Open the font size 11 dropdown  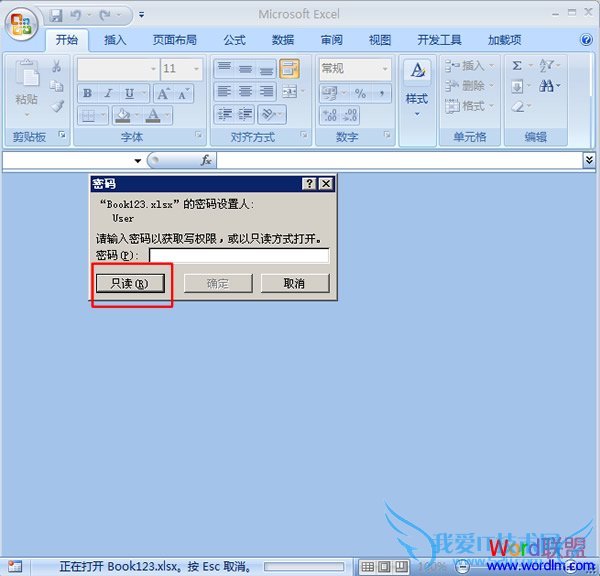[x=196, y=69]
